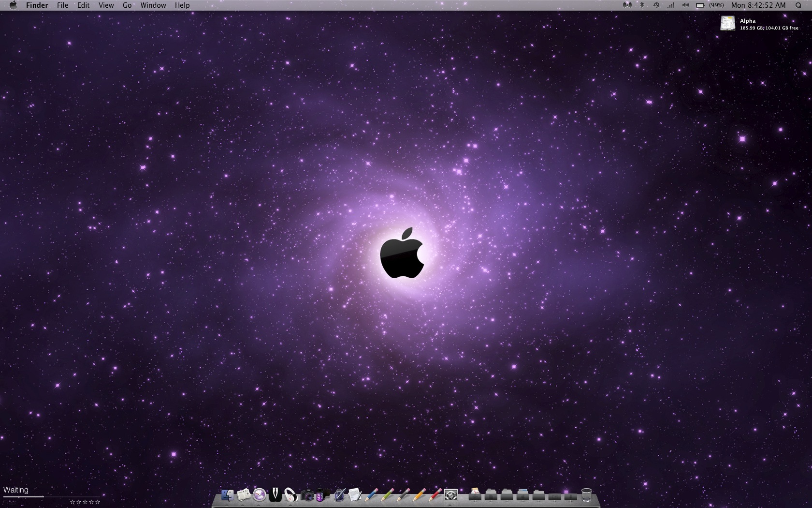This screenshot has height=508, width=812.
Task: Open the volume control in menu bar
Action: (x=685, y=5)
